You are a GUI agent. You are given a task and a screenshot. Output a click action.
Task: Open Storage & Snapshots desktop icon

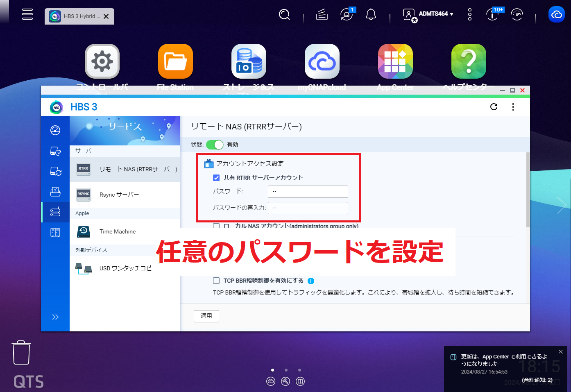(x=249, y=61)
